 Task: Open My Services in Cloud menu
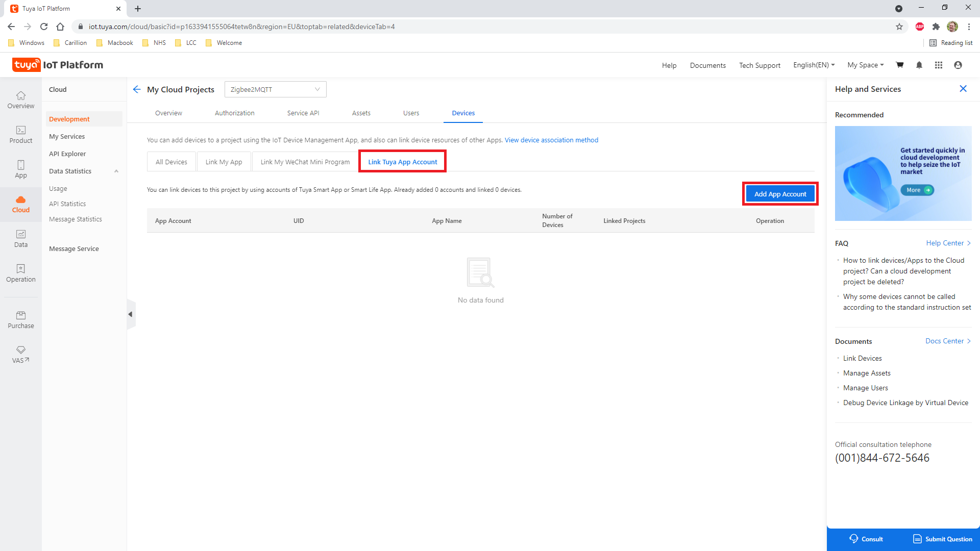(67, 136)
